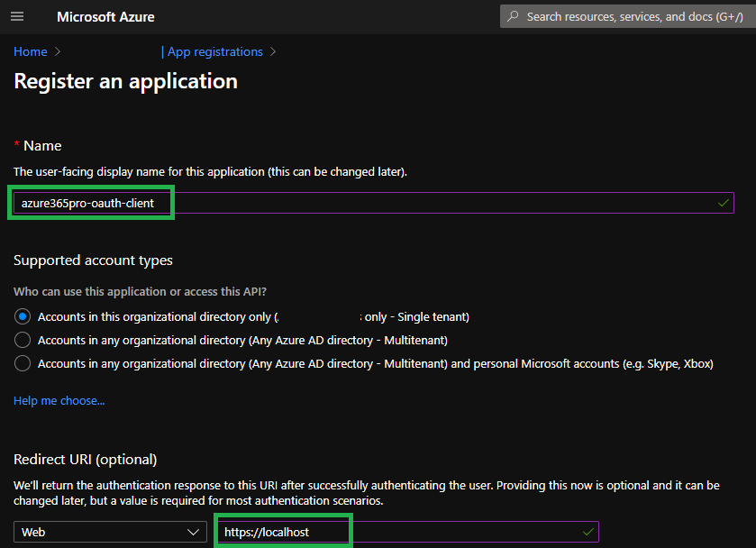
Task: Click the search magnifier icon
Action: pos(513,16)
